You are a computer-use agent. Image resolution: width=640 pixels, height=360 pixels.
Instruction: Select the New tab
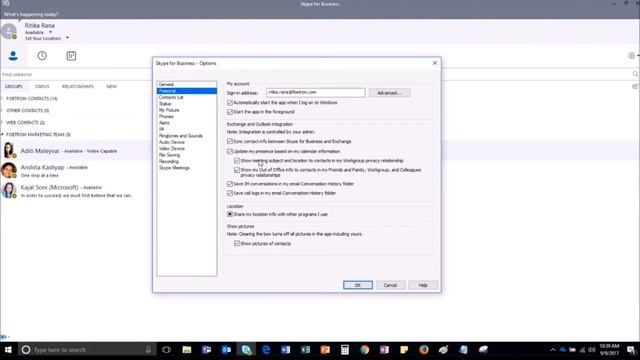click(111, 87)
